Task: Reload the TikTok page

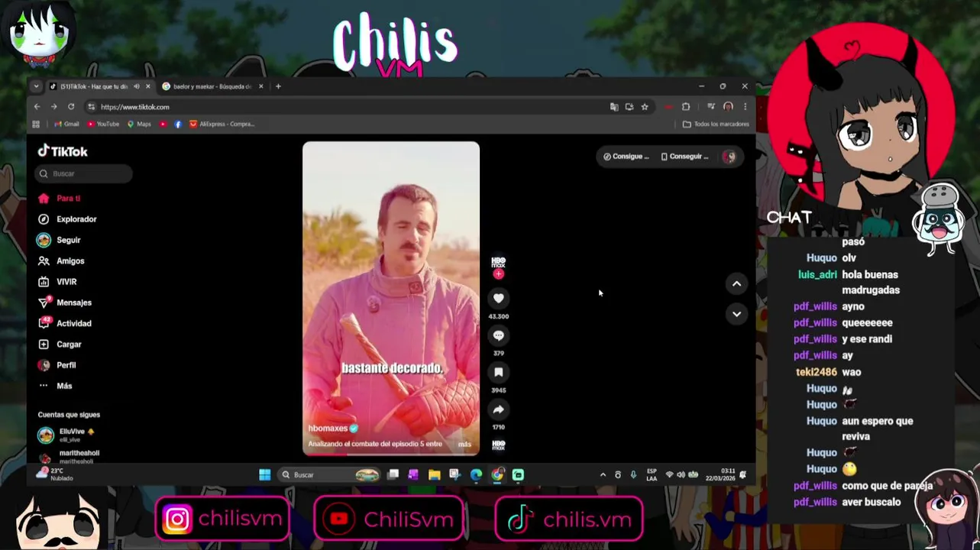Action: pyautogui.click(x=71, y=107)
